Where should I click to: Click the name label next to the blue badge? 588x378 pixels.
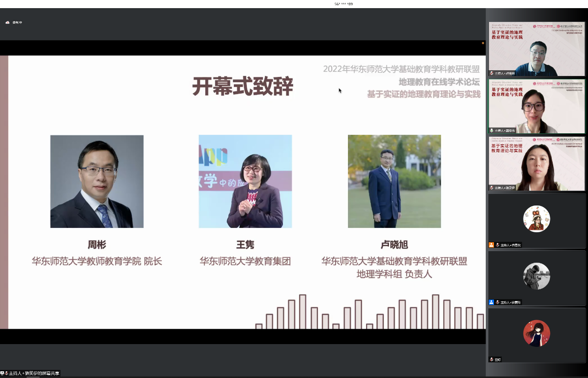coord(511,302)
